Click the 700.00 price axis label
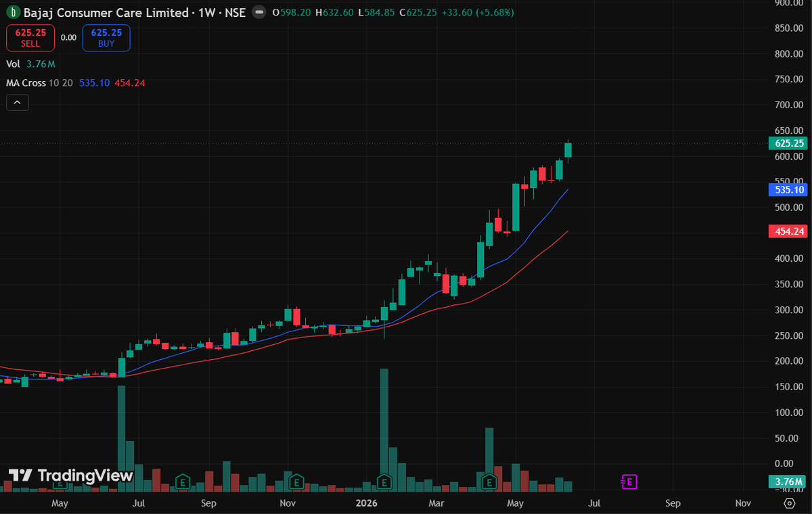 788,105
